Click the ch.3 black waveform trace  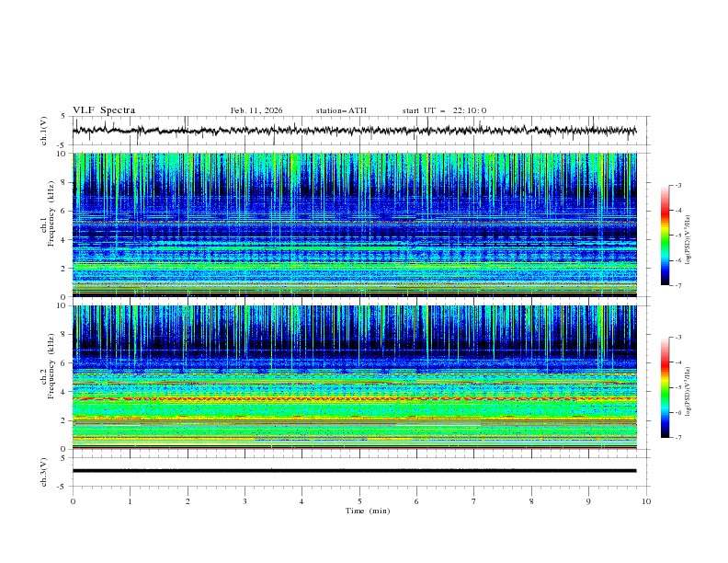coord(354,471)
